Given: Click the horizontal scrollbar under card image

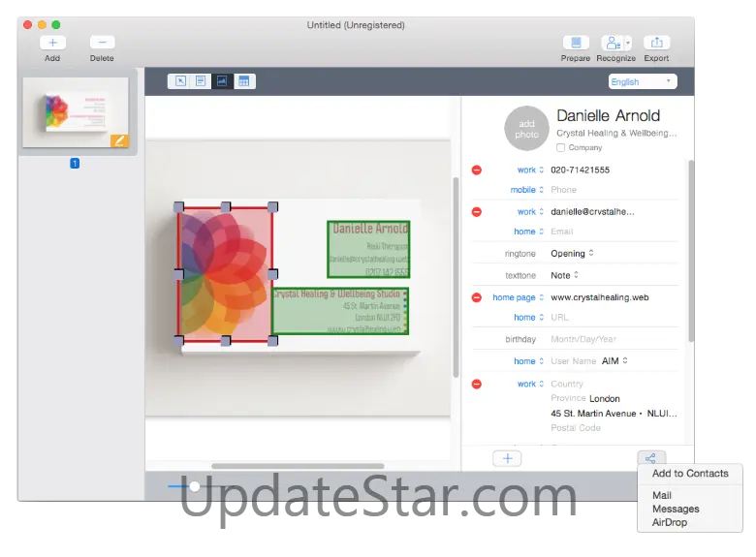Looking at the screenshot, I should tap(298, 466).
